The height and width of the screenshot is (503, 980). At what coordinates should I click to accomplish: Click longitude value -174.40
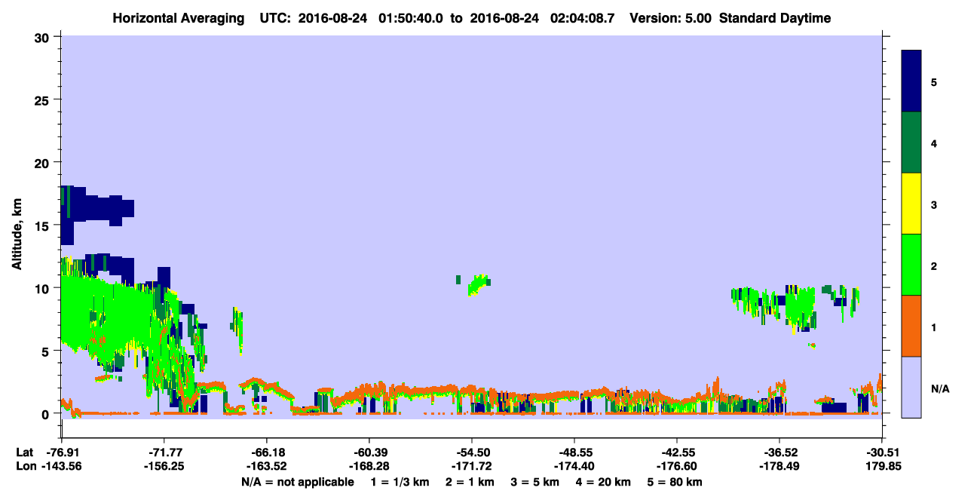click(574, 467)
